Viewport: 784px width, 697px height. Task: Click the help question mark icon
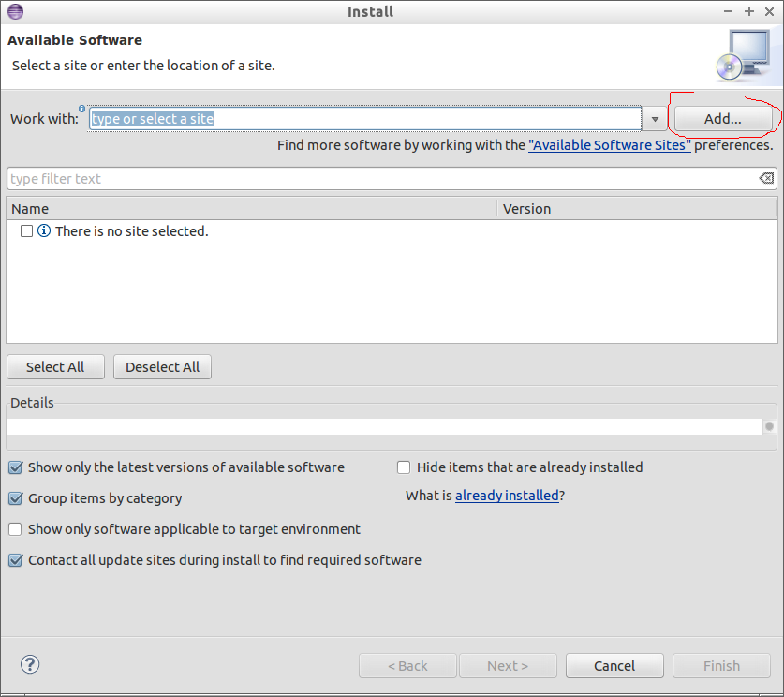[x=29, y=664]
